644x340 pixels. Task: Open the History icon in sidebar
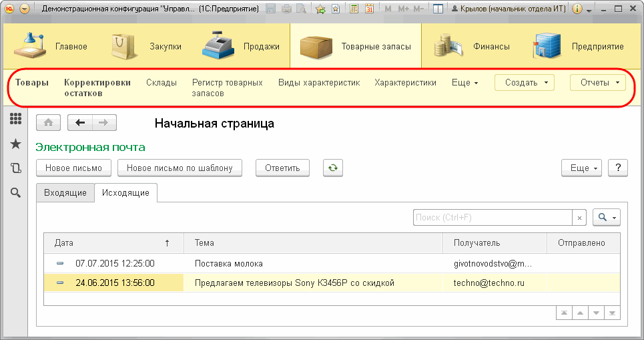click(15, 168)
